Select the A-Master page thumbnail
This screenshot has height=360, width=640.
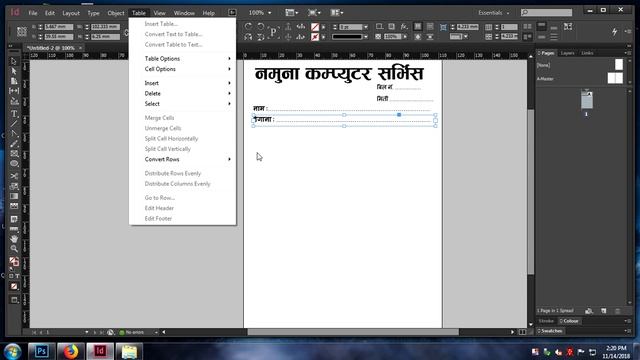[615, 78]
